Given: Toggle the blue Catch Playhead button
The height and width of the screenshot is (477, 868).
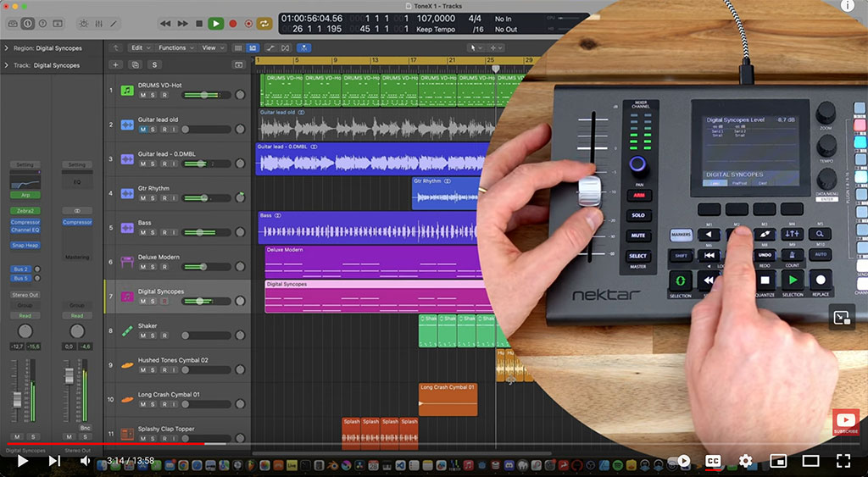Looking at the screenshot, I should click(304, 48).
